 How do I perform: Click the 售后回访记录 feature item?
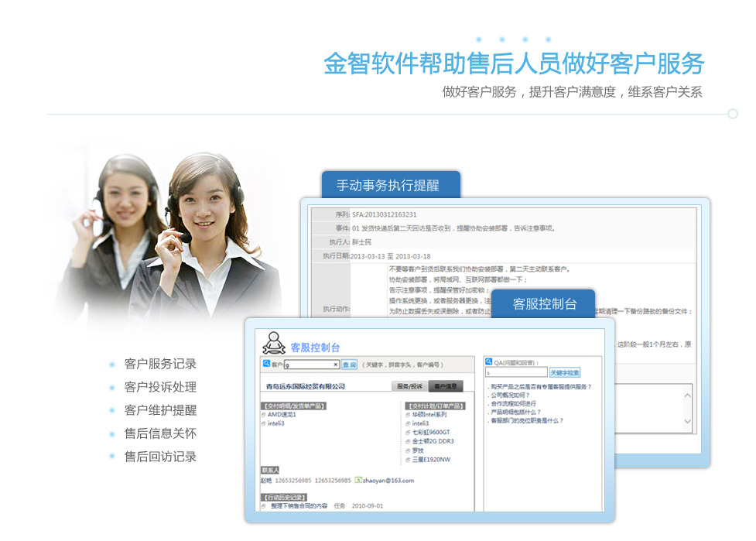[x=160, y=457]
